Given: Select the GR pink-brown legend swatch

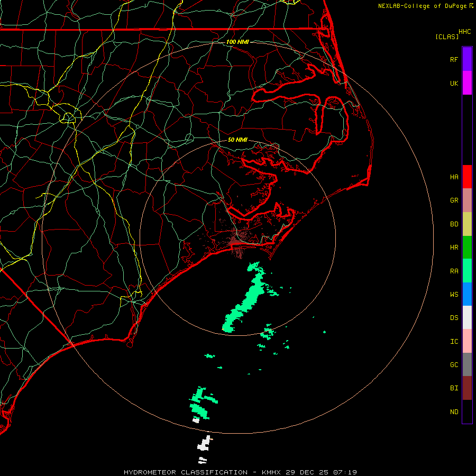Looking at the screenshot, I should (467, 200).
